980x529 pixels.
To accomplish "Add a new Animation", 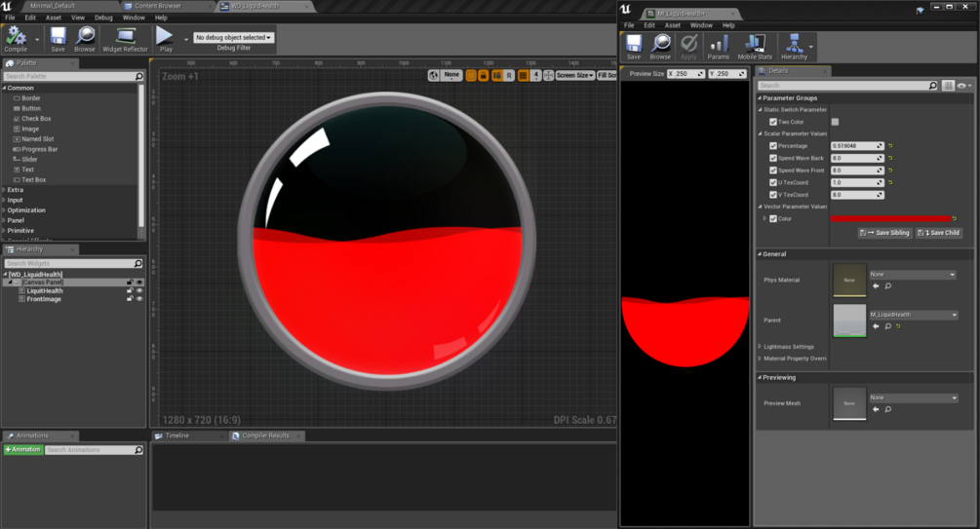I will pyautogui.click(x=23, y=450).
